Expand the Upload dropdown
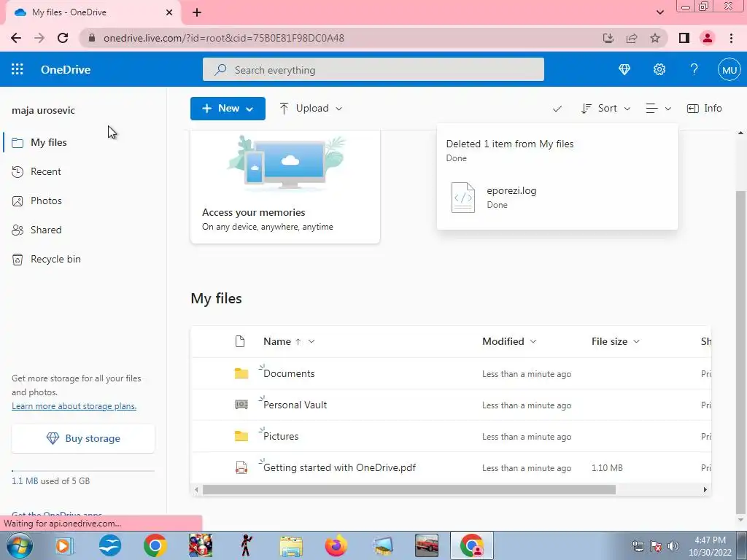The image size is (747, 560). [338, 109]
